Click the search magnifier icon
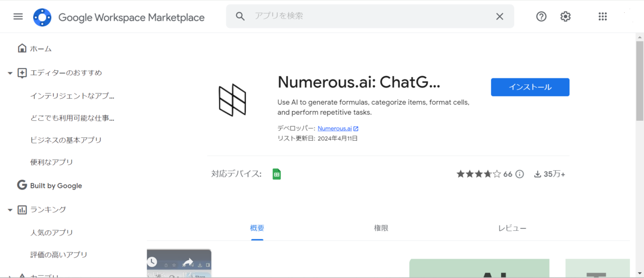Viewport: 644px width, 278px height. point(241,16)
